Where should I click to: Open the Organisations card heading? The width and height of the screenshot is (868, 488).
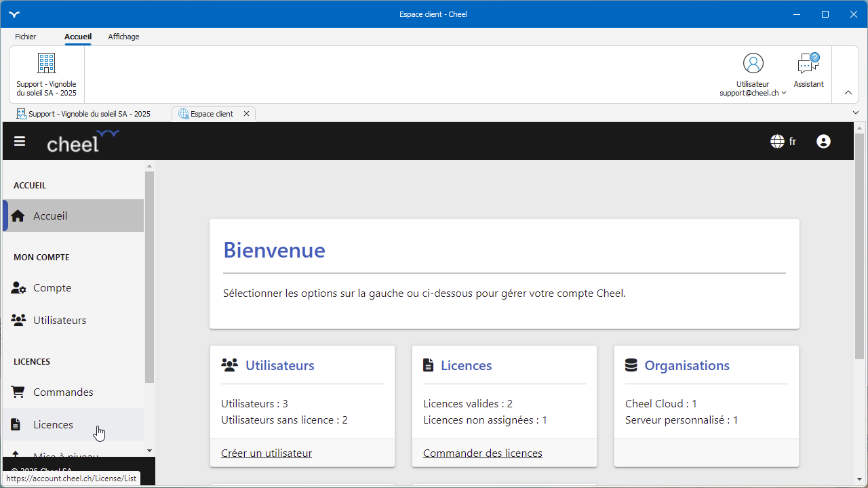coord(687,365)
